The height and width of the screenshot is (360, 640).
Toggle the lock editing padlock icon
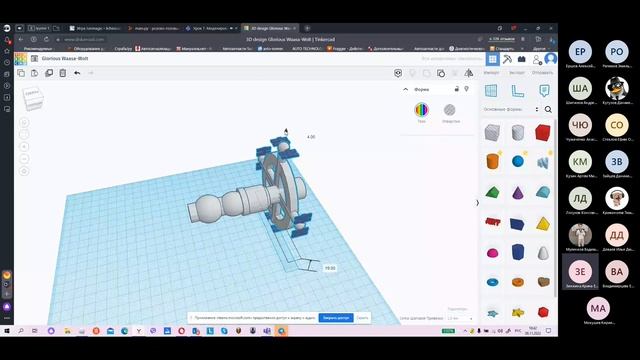coord(457,89)
